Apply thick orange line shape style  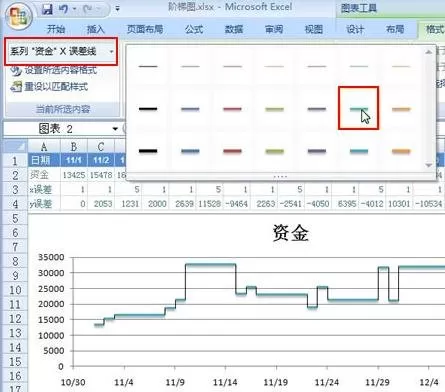tap(401, 151)
